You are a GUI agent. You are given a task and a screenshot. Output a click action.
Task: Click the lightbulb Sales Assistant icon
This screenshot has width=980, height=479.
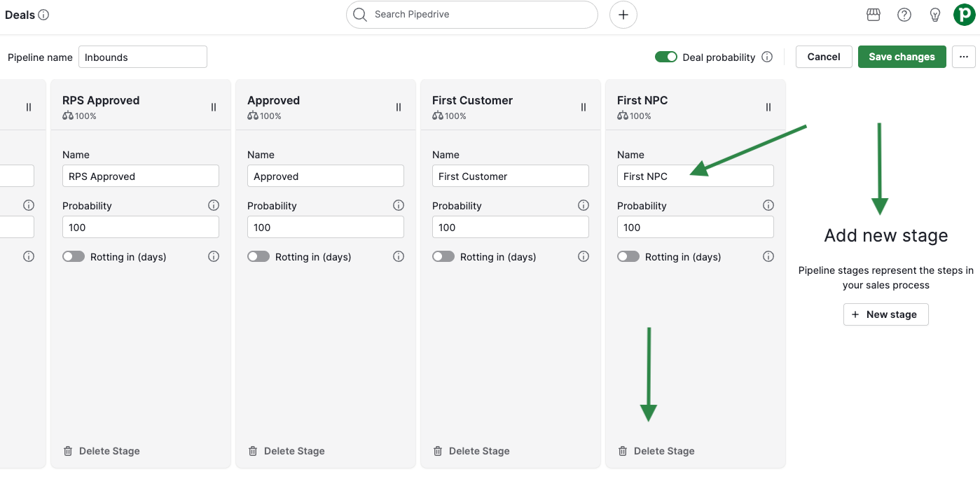[934, 15]
